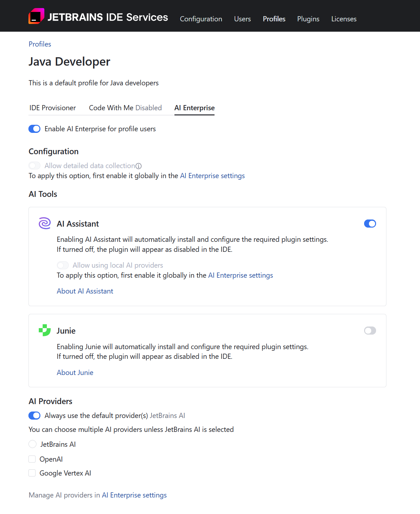Screen dimensions: 420x514
Task: Open the Plugins menu item
Action: coord(308,19)
